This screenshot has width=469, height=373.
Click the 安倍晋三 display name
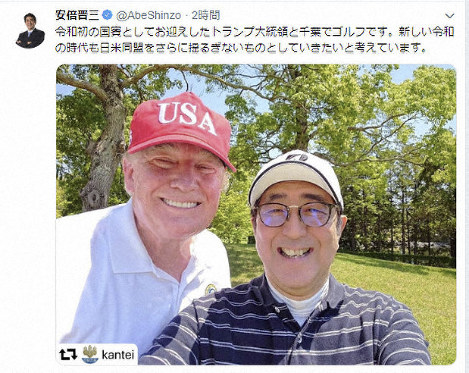(77, 15)
